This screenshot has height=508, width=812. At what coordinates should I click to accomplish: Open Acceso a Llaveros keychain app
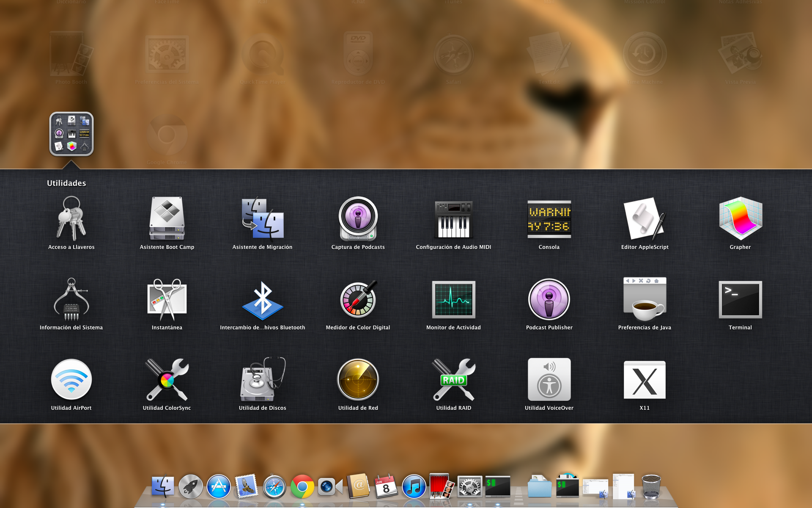pos(71,219)
